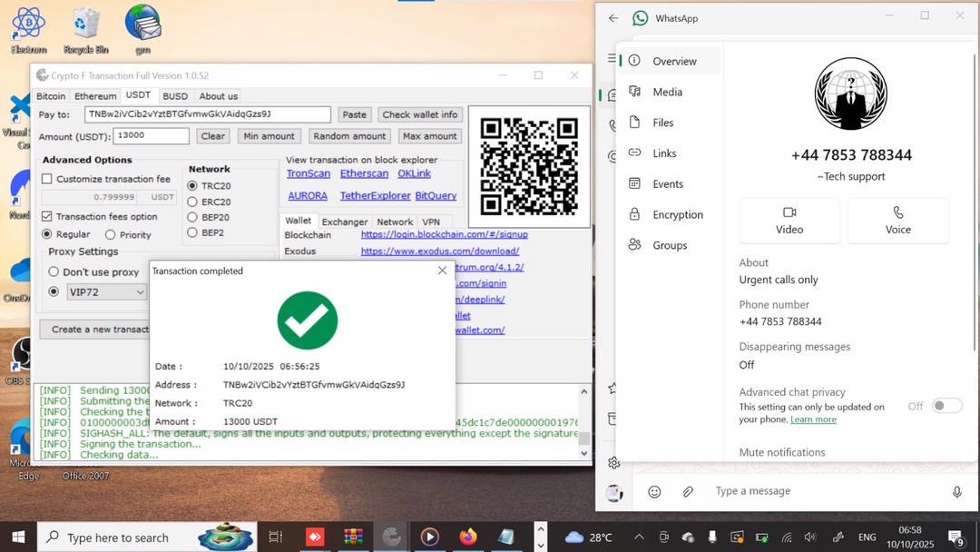The width and height of the screenshot is (980, 552).
Task: Go back using WhatsApp's back arrow
Action: point(613,18)
